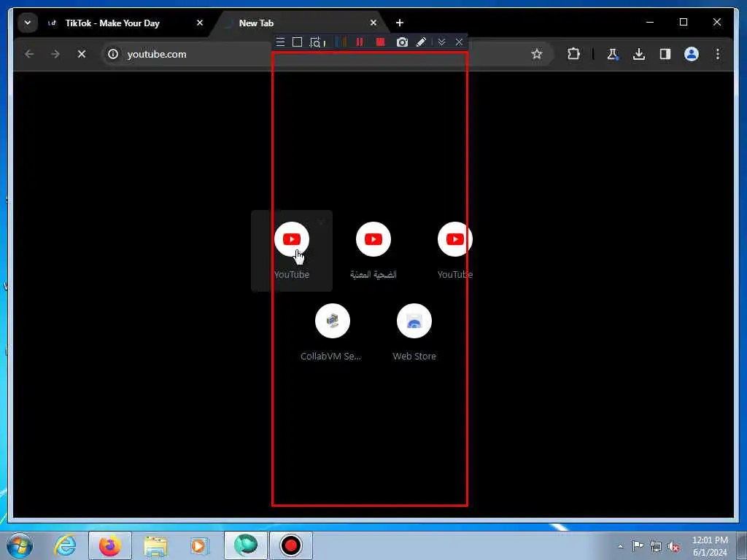Screen dimensions: 747x560
Task: Click the muted volume tray icon
Action: coord(673,546)
